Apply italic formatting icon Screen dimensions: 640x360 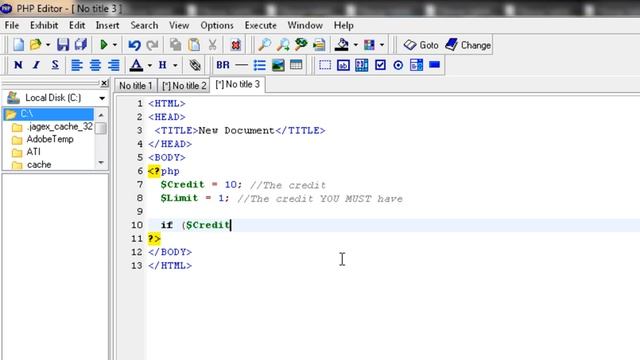coord(36,65)
